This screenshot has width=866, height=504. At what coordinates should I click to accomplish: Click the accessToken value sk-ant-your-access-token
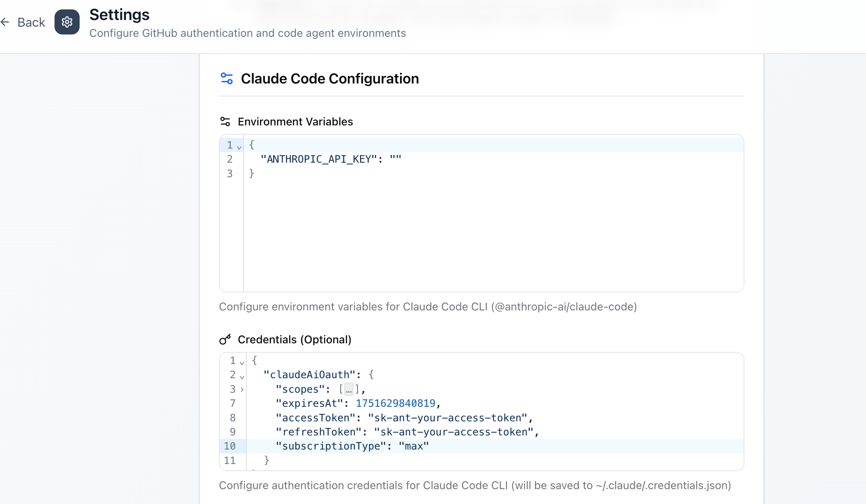pos(448,418)
